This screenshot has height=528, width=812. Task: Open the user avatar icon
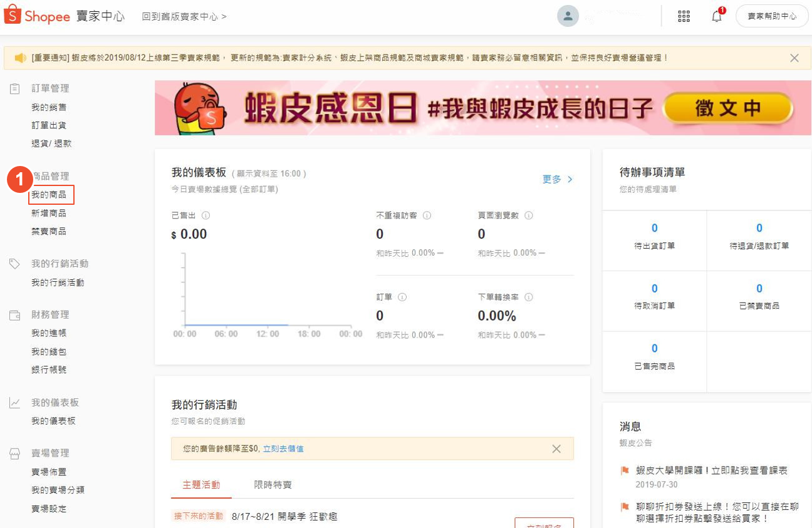[x=568, y=16]
